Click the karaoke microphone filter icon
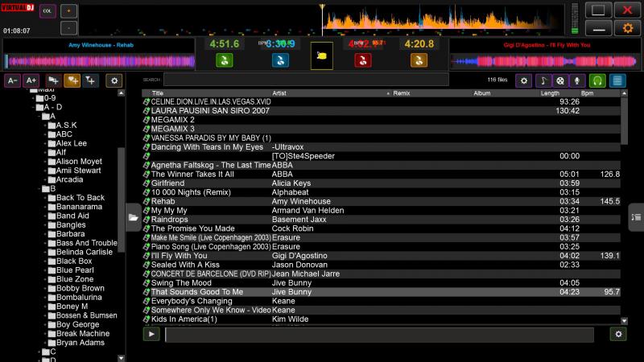Viewport: 644px width, 362px height. pyautogui.click(x=577, y=80)
